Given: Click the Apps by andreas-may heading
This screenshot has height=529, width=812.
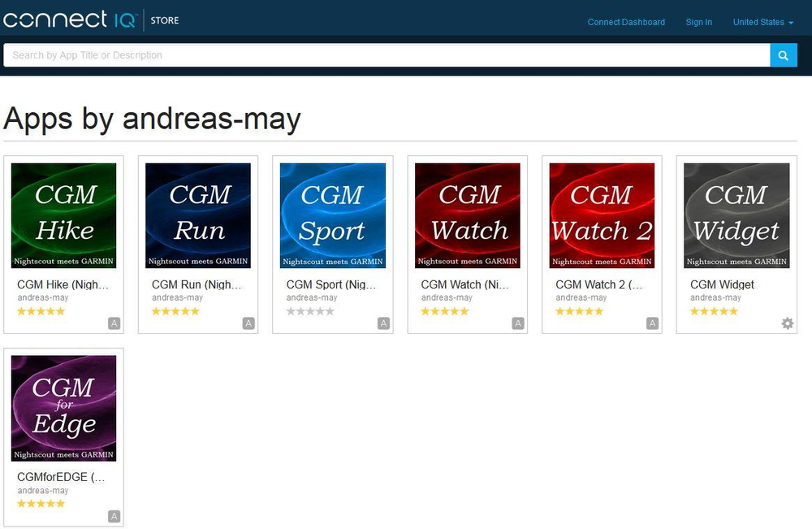Looking at the screenshot, I should click(153, 119).
